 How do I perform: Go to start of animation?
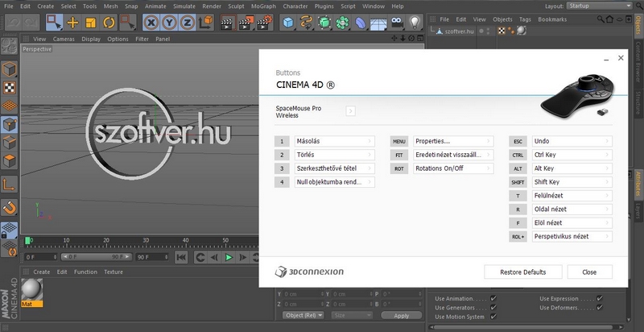pyautogui.click(x=181, y=257)
